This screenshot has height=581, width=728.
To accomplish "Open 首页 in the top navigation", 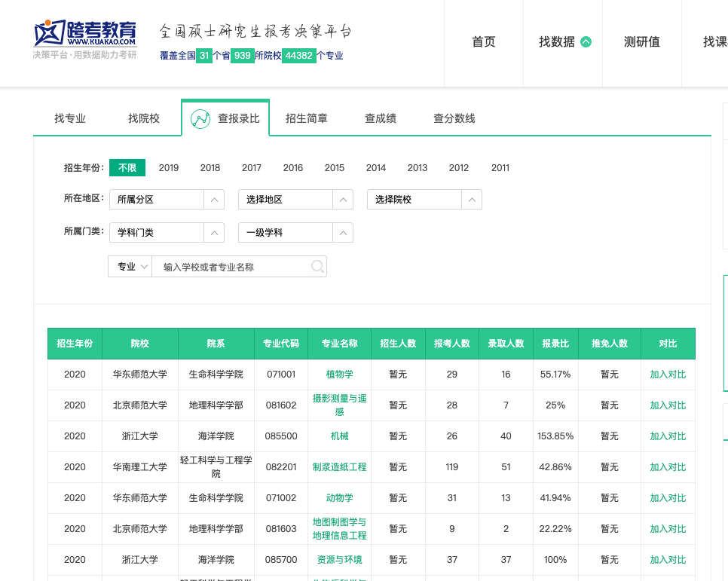I will 484,41.
